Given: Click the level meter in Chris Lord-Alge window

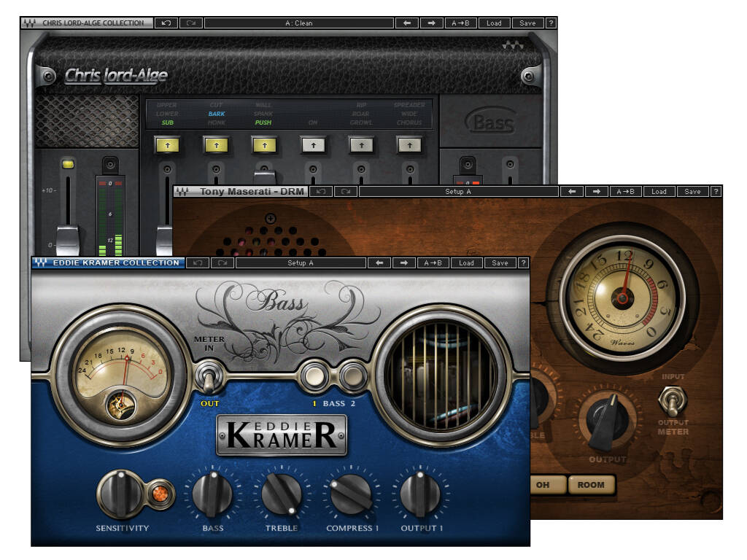Looking at the screenshot, I should [x=111, y=217].
